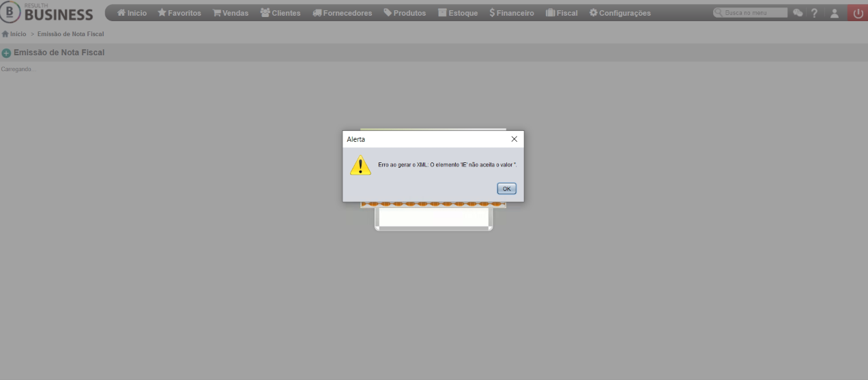This screenshot has height=380, width=868.
Task: Open the Estoque menu
Action: pos(458,13)
